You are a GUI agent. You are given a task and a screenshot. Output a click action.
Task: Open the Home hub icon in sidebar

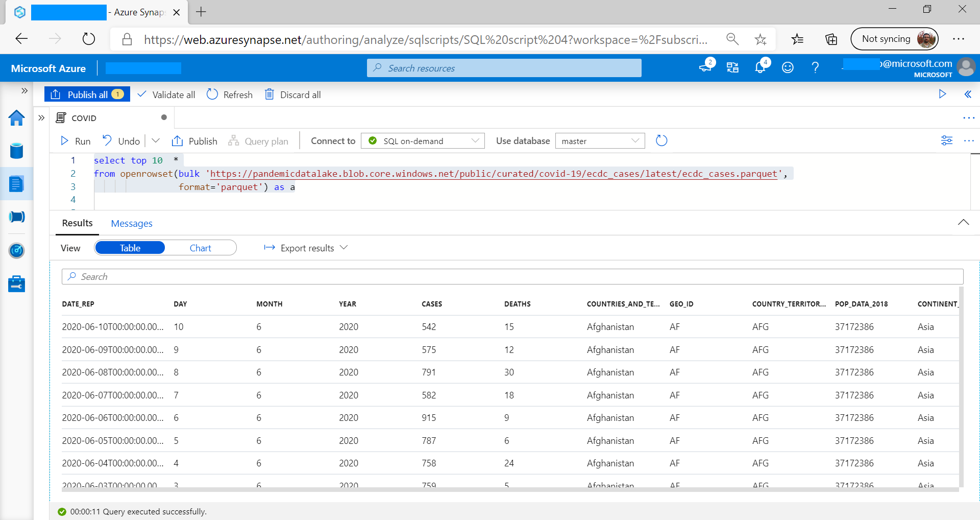(x=16, y=118)
